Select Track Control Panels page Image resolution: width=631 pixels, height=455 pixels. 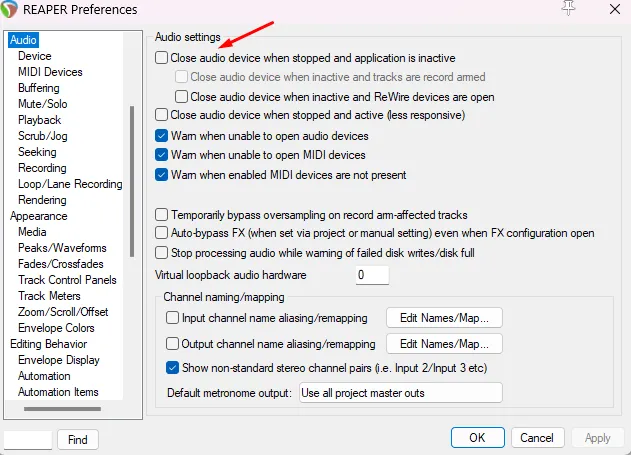pyautogui.click(x=67, y=280)
